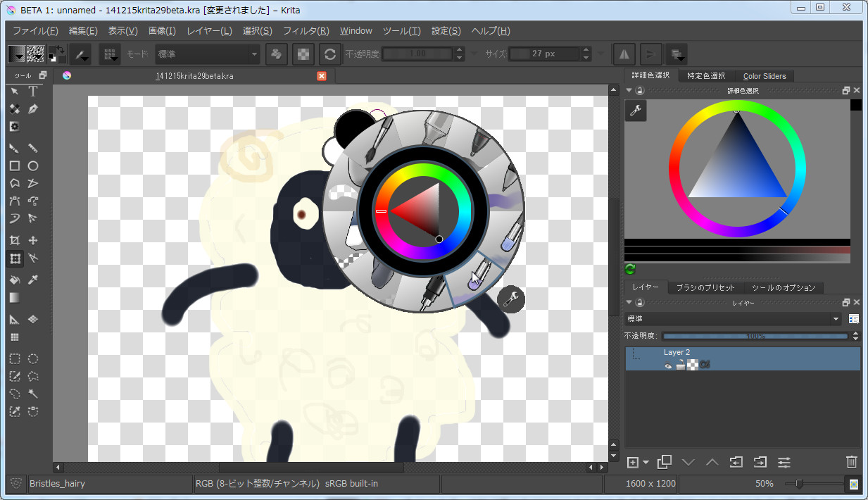Open the layer blending mode dropdown
Image resolution: width=868 pixels, height=500 pixels.
tap(732, 318)
